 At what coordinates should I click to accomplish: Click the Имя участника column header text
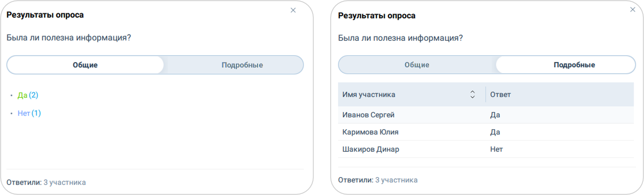[x=368, y=95]
